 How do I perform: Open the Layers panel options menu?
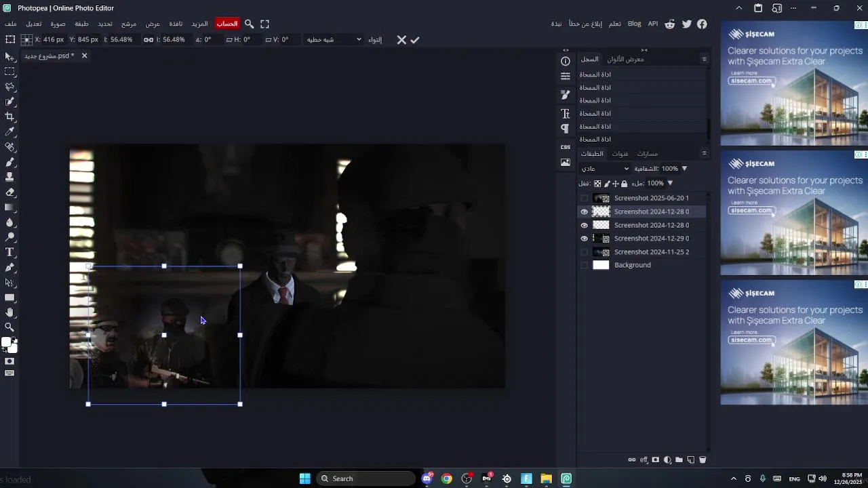pyautogui.click(x=704, y=153)
